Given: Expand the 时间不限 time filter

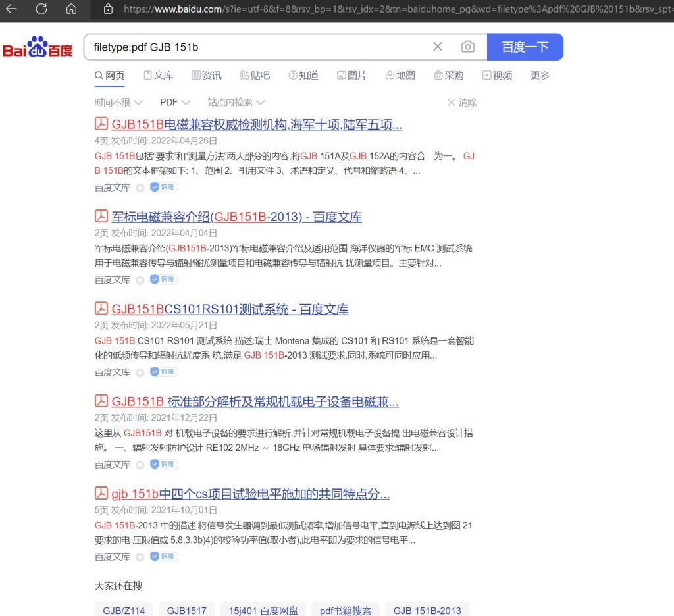Looking at the screenshot, I should pos(118,102).
